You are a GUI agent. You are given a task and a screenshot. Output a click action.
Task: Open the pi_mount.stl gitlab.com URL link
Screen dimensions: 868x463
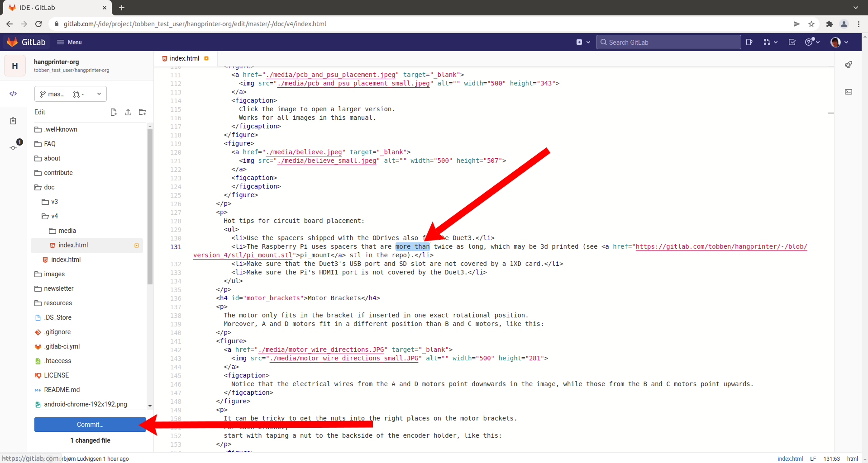pos(721,246)
